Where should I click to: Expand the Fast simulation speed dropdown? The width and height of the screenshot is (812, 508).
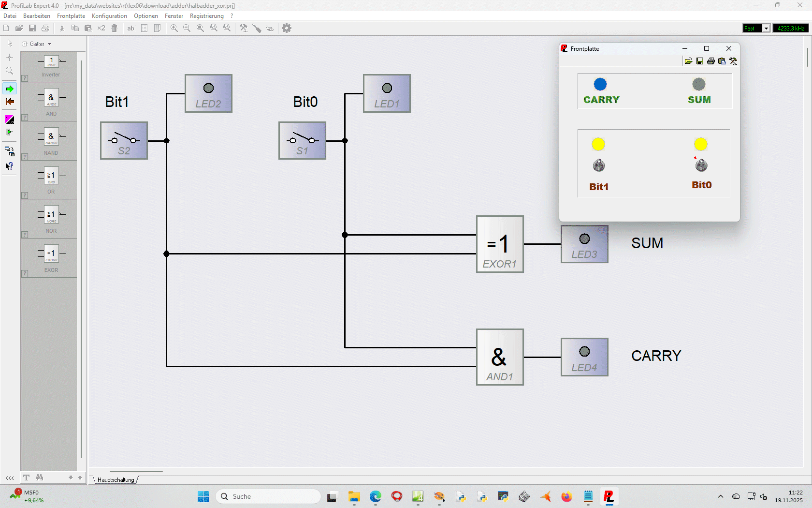click(766, 29)
